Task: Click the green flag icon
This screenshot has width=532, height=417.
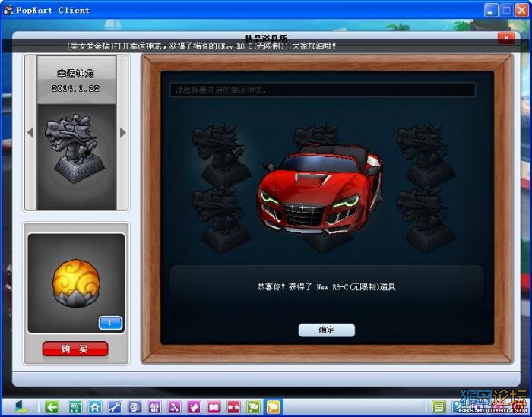Action: click(253, 406)
